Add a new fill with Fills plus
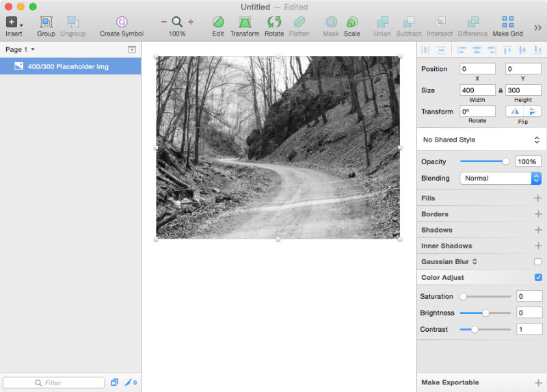 (537, 198)
